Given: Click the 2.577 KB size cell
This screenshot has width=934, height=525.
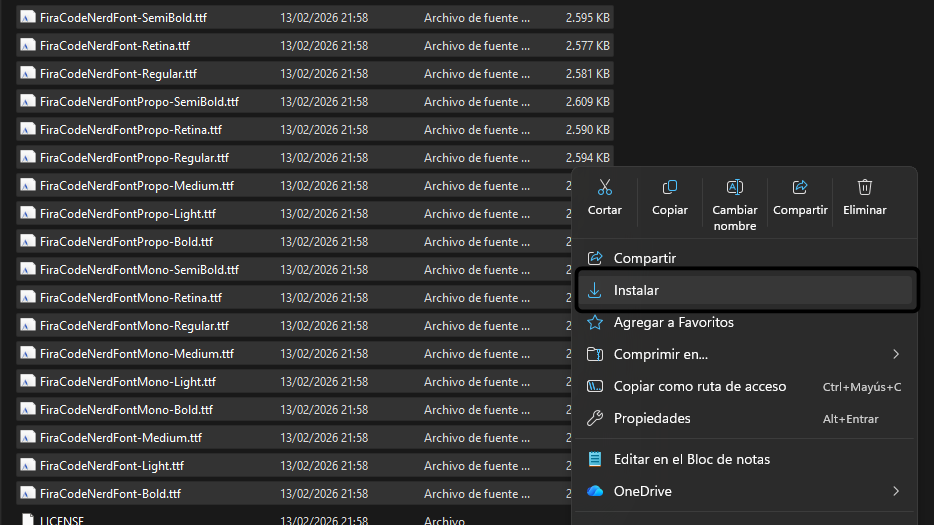Looking at the screenshot, I should tap(587, 46).
